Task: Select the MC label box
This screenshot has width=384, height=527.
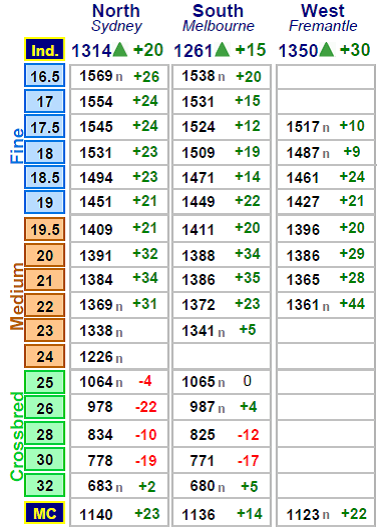Action: point(45,514)
